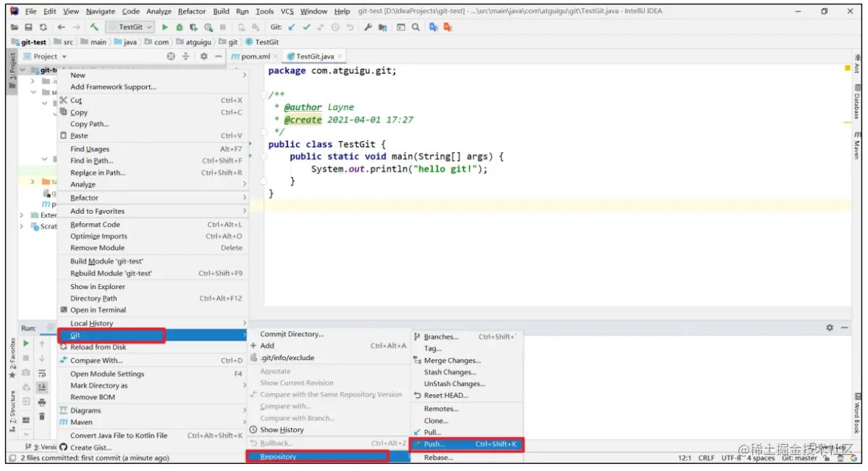Screen dimensions: 868x471
Task: Select Branches... menu item
Action: pyautogui.click(x=467, y=337)
